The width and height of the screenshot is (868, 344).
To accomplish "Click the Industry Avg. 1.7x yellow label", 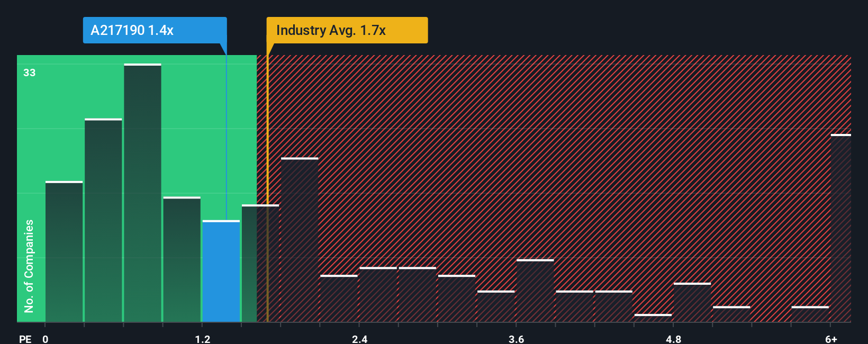I will point(347,30).
